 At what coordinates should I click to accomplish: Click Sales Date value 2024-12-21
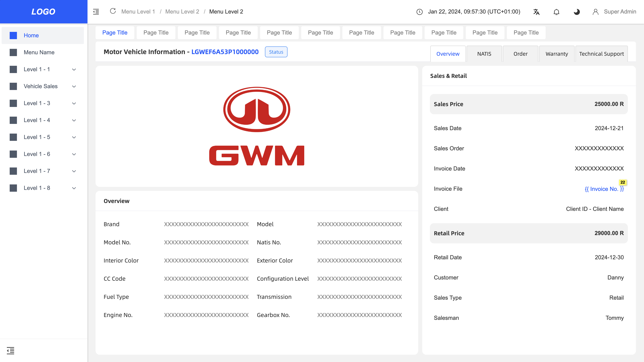609,128
